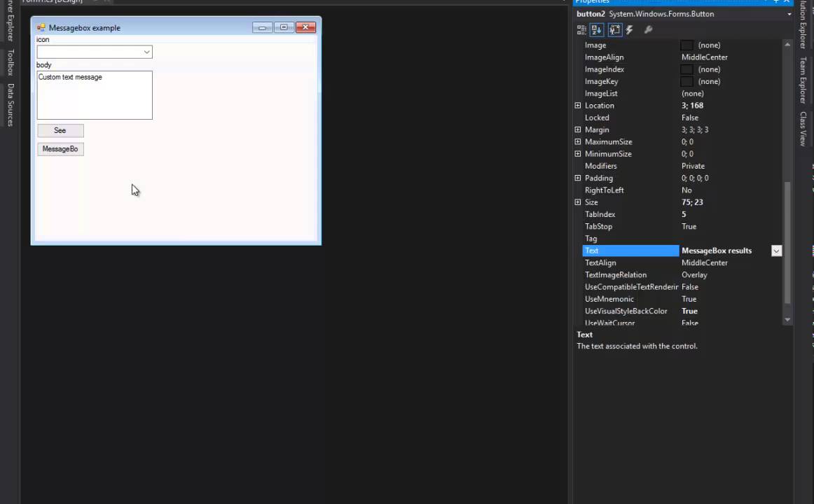Click the Private Modifiers value
Image resolution: width=814 pixels, height=504 pixels.
click(x=693, y=166)
